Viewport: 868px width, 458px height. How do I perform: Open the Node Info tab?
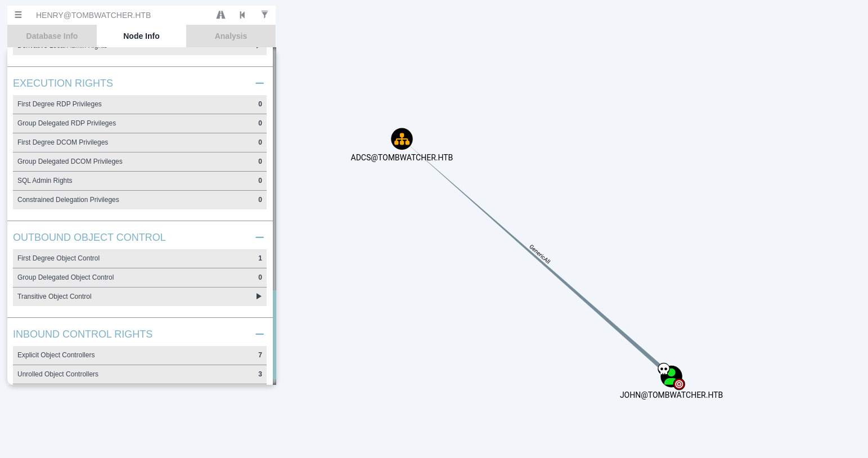click(141, 36)
